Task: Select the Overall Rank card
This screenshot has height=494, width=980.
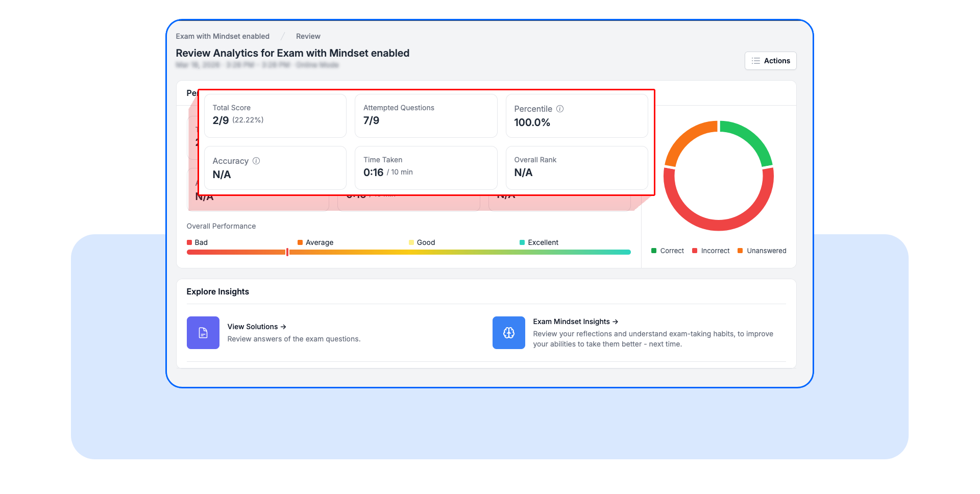Action: point(576,168)
